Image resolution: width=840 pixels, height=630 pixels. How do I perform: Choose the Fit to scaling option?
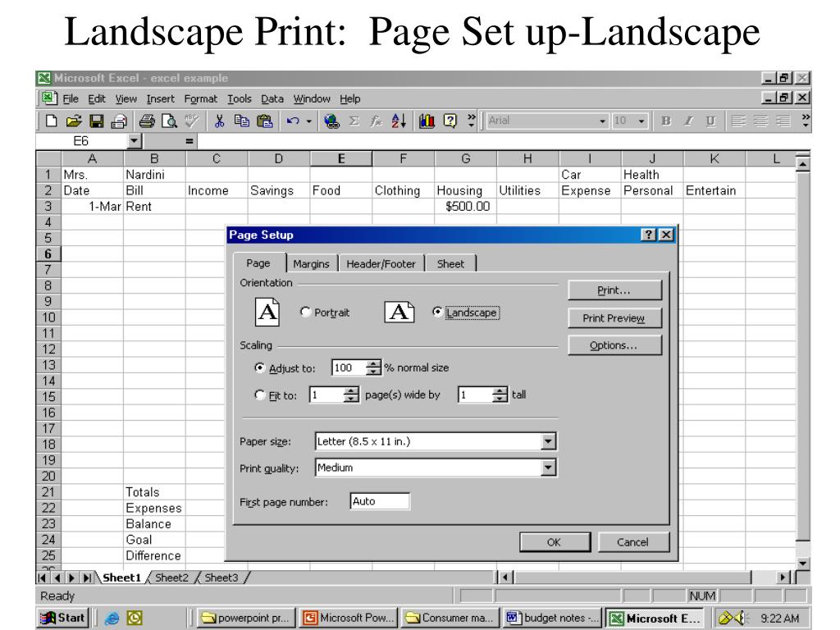pyautogui.click(x=260, y=395)
